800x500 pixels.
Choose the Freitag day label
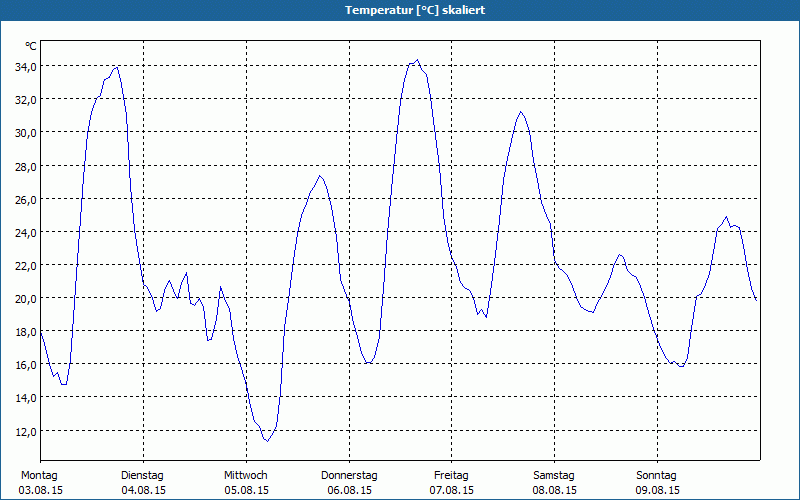452,475
